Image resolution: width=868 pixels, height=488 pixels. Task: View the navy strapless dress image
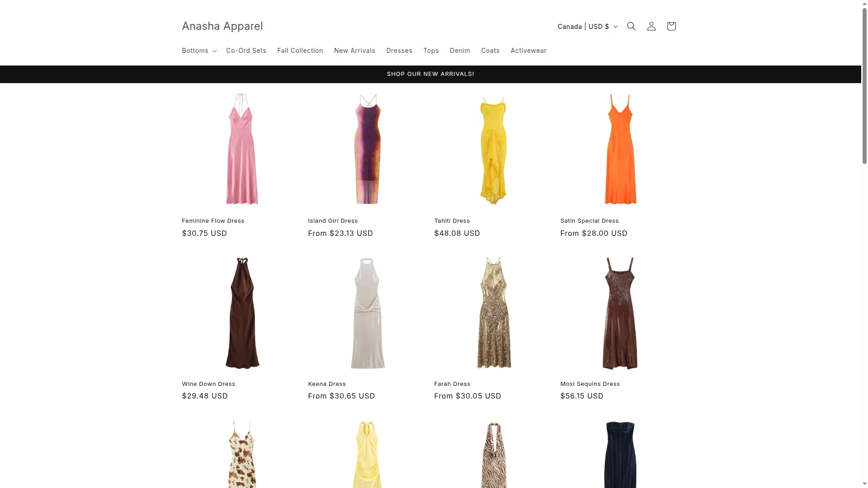[x=620, y=454]
